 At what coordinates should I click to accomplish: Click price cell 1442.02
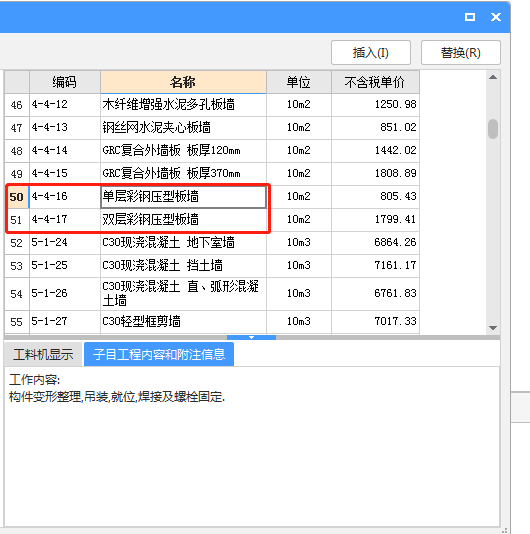[x=375, y=151]
